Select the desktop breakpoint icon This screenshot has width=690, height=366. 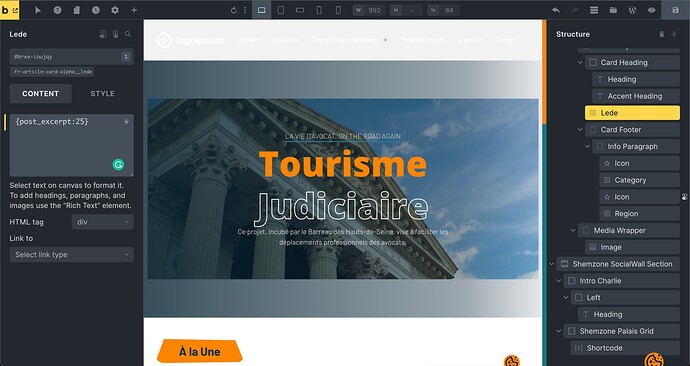pyautogui.click(x=261, y=10)
